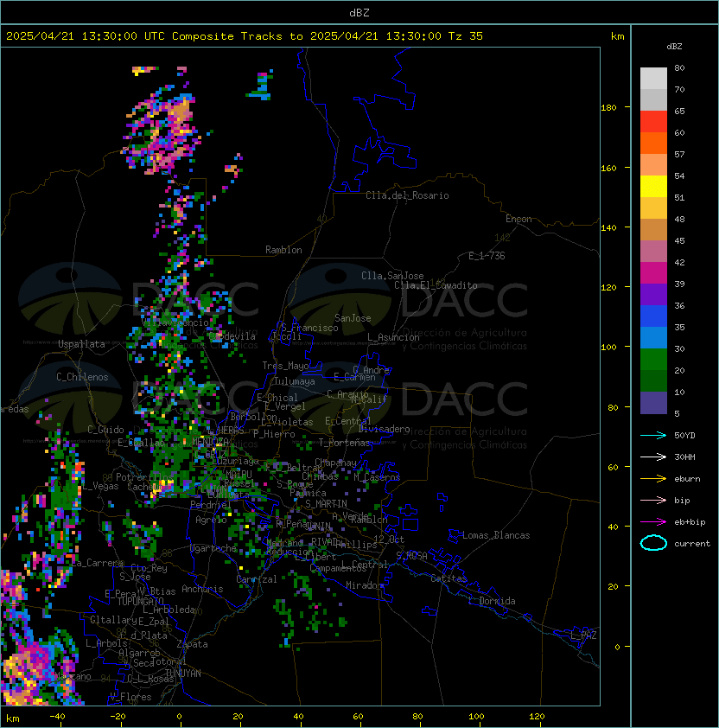Viewport: 719px width, 728px height.
Task: Click the cyan 50YD arrow in legend
Action: point(653,435)
